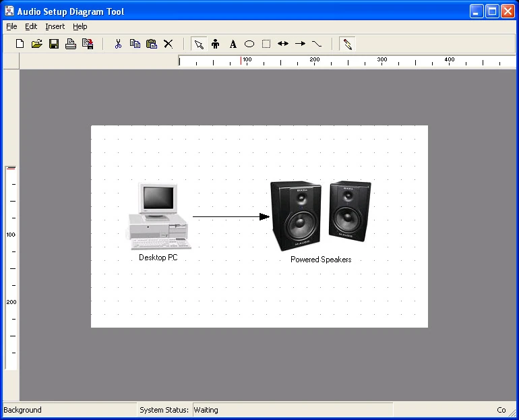519x420 pixels.
Task: Print the diagram with the printer icon
Action: coord(71,44)
